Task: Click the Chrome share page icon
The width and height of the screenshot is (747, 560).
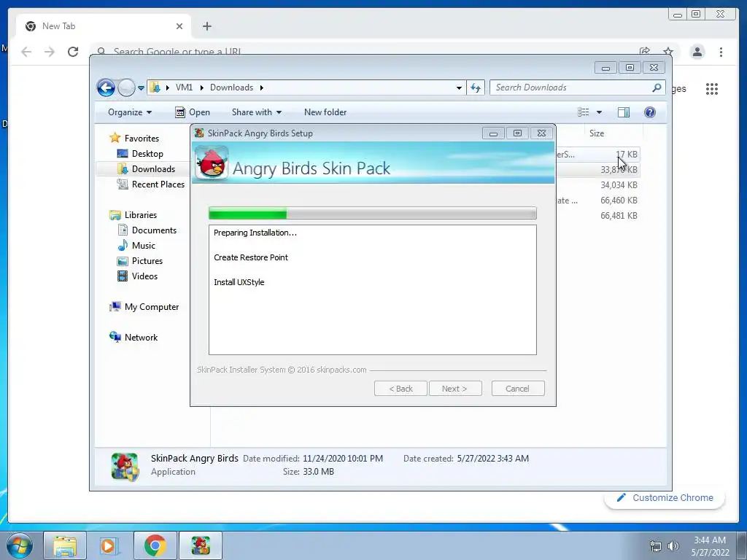Action: pos(645,52)
